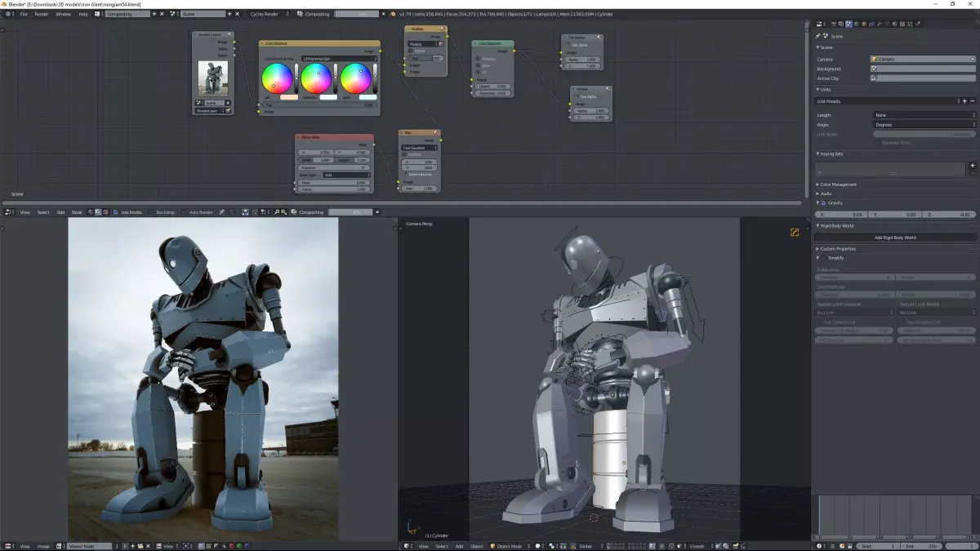The height and width of the screenshot is (551, 980).
Task: Select shader node tree type icon
Action: click(x=91, y=212)
